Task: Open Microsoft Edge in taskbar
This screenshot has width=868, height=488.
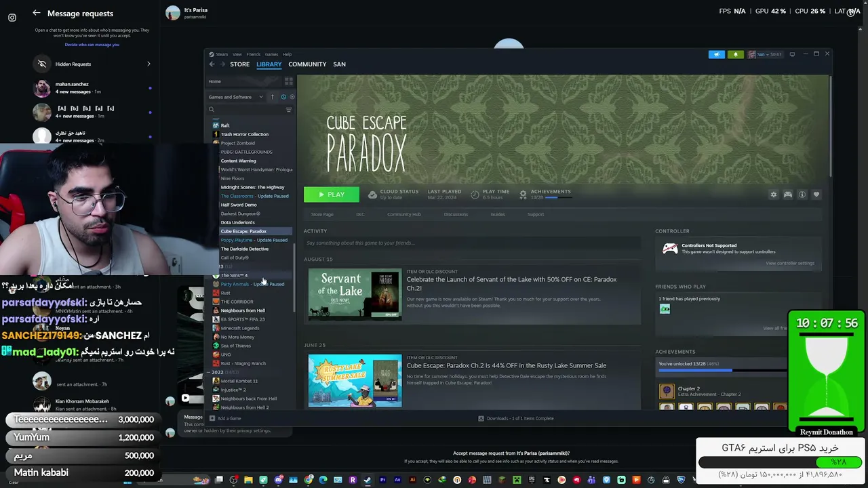Action: tap(323, 480)
